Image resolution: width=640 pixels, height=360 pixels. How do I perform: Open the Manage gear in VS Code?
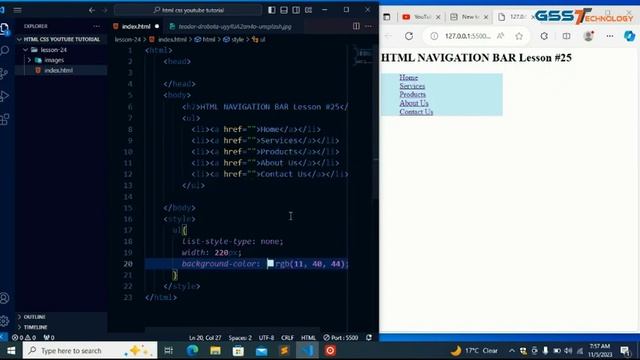pyautogui.click(x=5, y=321)
